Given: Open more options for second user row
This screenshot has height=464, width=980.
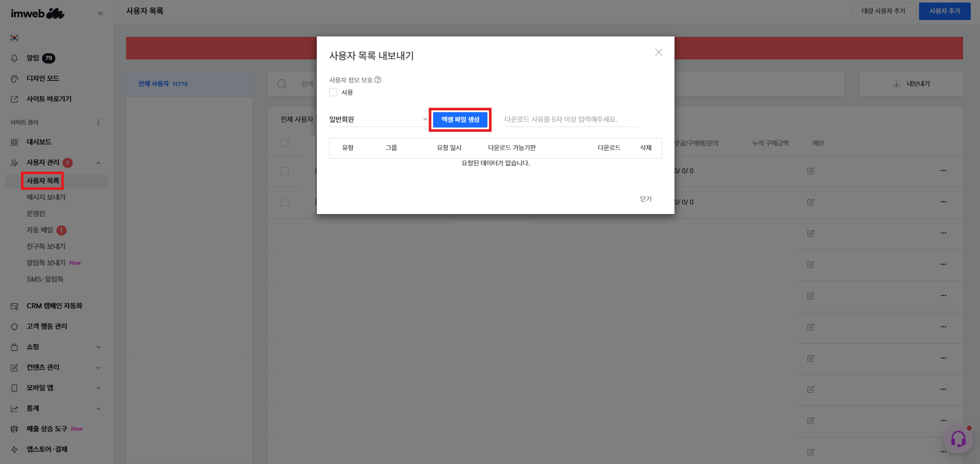Looking at the screenshot, I should [943, 202].
